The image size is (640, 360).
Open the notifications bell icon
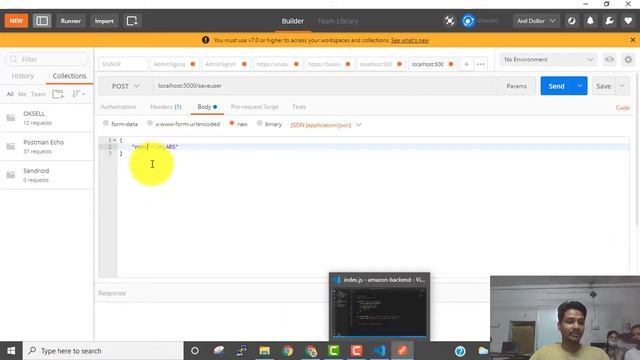point(590,21)
